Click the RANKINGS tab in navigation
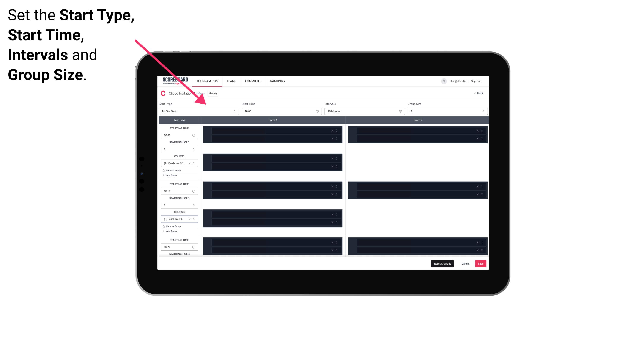The width and height of the screenshot is (644, 346). coord(277,81)
